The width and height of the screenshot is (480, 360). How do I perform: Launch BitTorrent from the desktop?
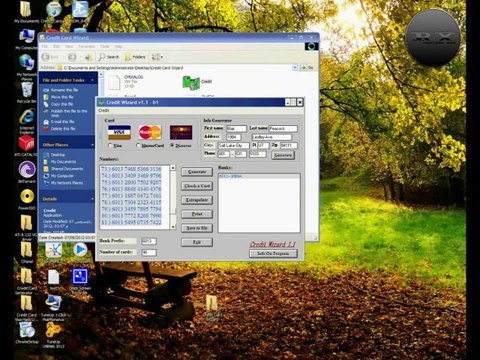click(x=27, y=172)
